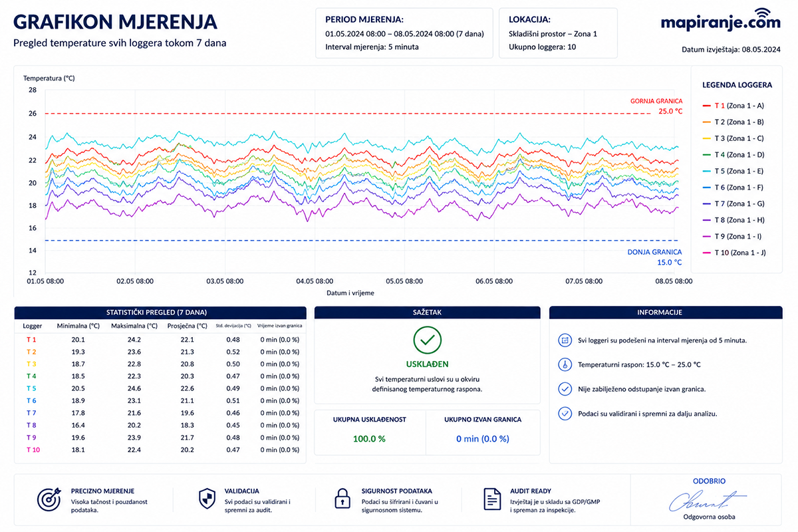Click the red T 1 legend color line
Viewport: 798px width, 532px height.
point(707,106)
